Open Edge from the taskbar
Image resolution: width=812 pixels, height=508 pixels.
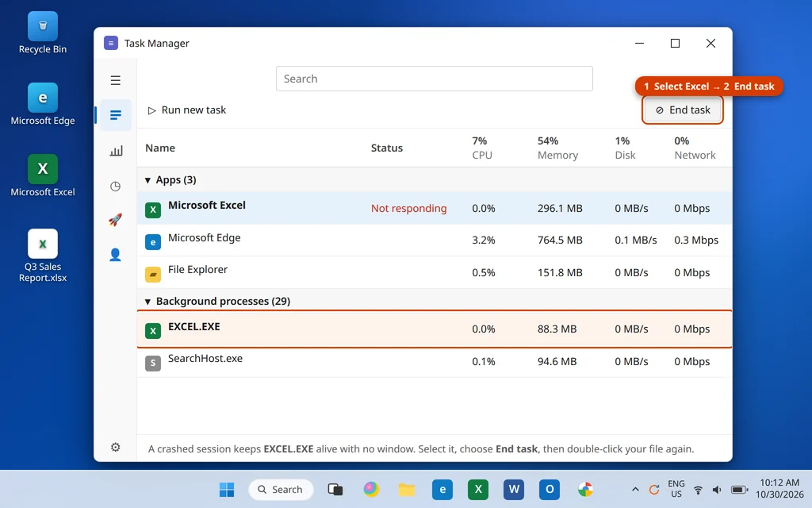[442, 489]
